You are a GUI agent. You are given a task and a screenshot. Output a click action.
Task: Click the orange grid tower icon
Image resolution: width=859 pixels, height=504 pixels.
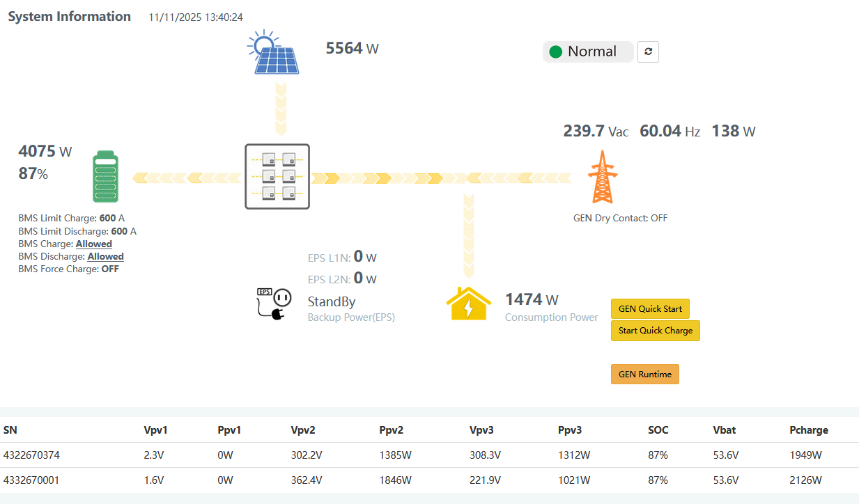click(x=603, y=178)
